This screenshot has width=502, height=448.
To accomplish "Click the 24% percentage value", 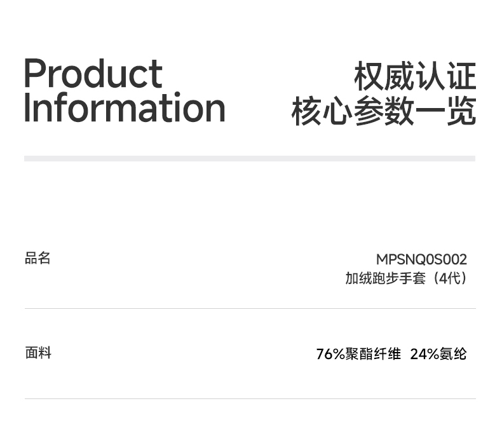I will click(424, 354).
